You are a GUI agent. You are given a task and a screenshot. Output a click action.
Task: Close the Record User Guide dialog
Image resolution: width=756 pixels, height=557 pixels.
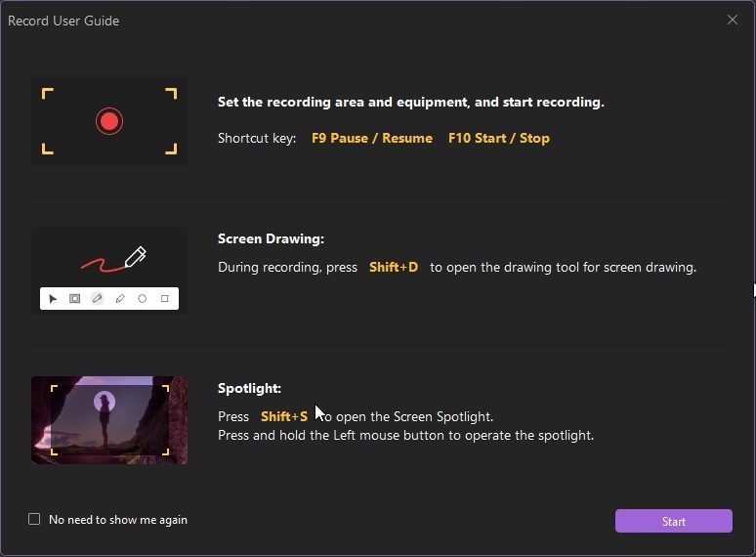733,20
